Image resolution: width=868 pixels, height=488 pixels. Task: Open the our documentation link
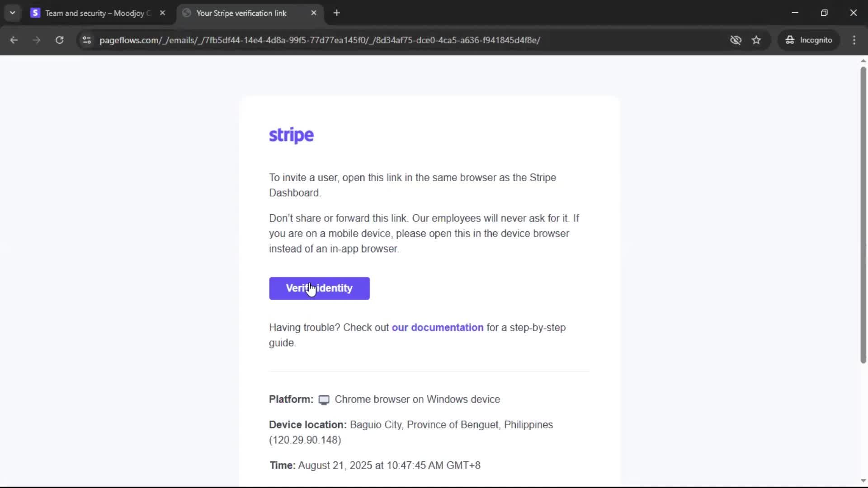pos(437,328)
